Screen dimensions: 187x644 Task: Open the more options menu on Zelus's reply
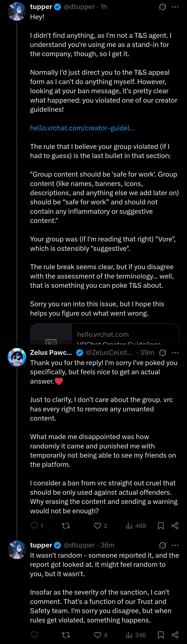(x=175, y=353)
